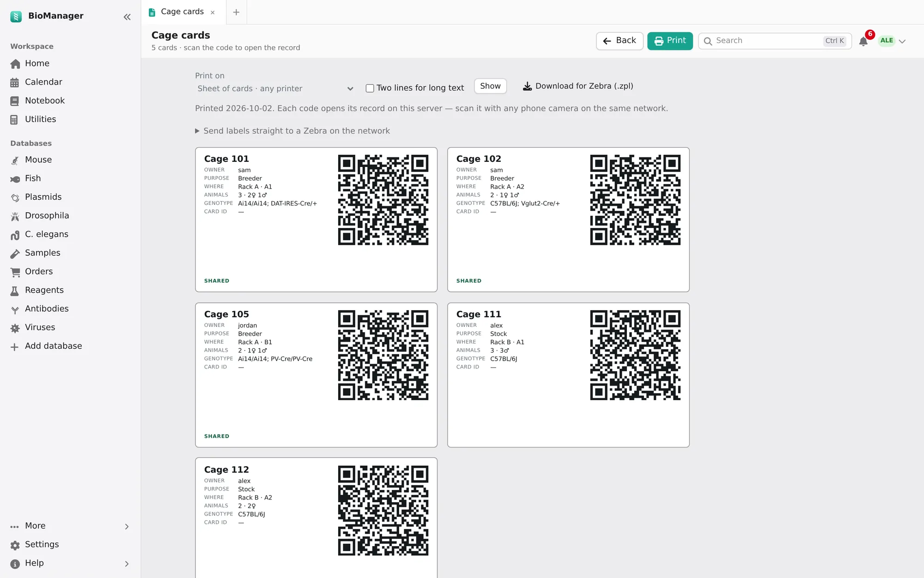
Task: Click the Cage 111 QR code
Action: pos(635,355)
